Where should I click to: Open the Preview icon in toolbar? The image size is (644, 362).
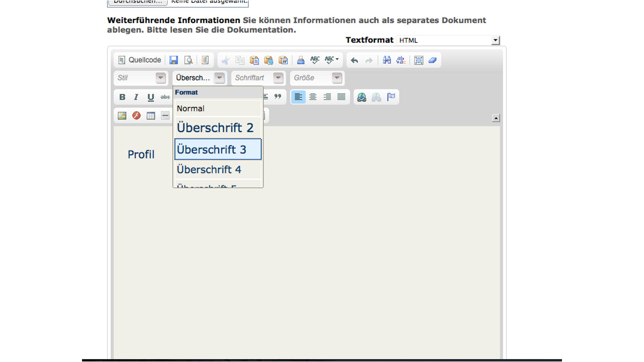pyautogui.click(x=189, y=60)
